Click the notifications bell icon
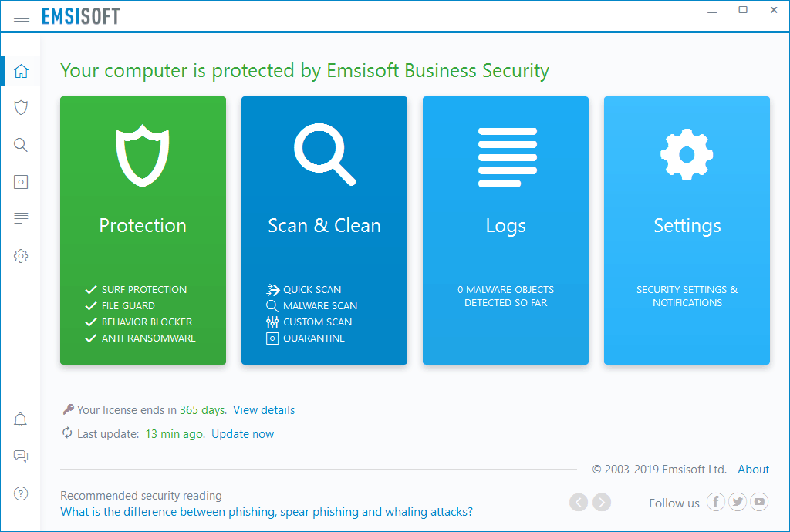The height and width of the screenshot is (532, 790). [21, 420]
